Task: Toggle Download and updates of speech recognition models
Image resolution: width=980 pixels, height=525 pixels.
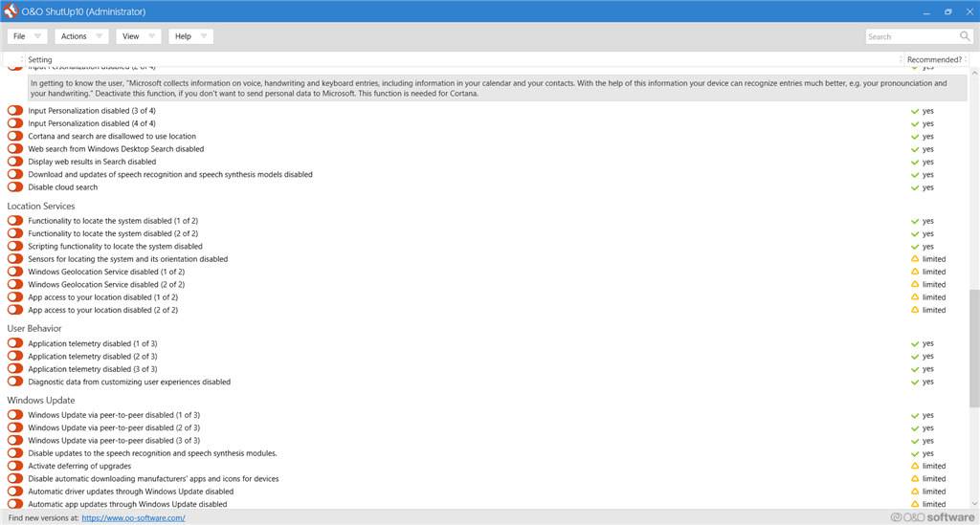Action: pos(15,174)
